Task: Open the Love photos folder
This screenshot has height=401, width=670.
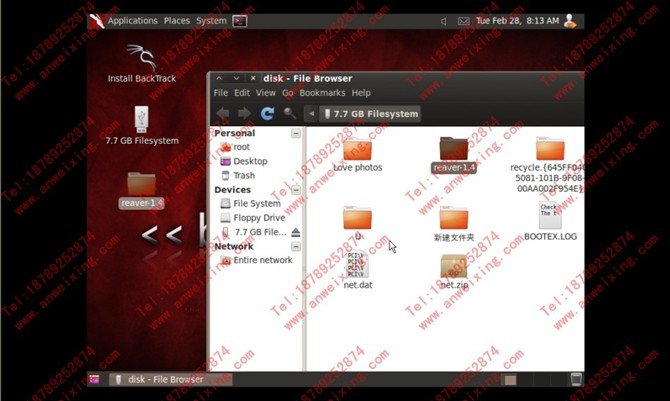Action: click(358, 155)
